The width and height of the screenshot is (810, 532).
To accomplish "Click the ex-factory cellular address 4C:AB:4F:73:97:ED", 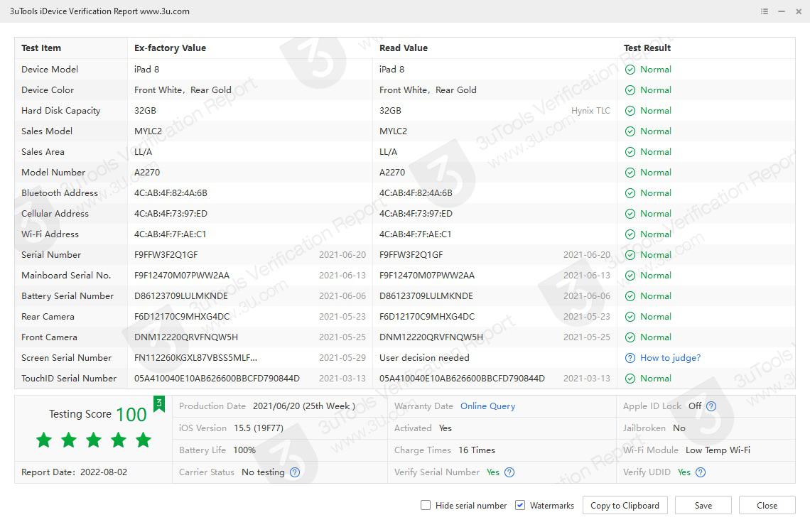I will [171, 214].
